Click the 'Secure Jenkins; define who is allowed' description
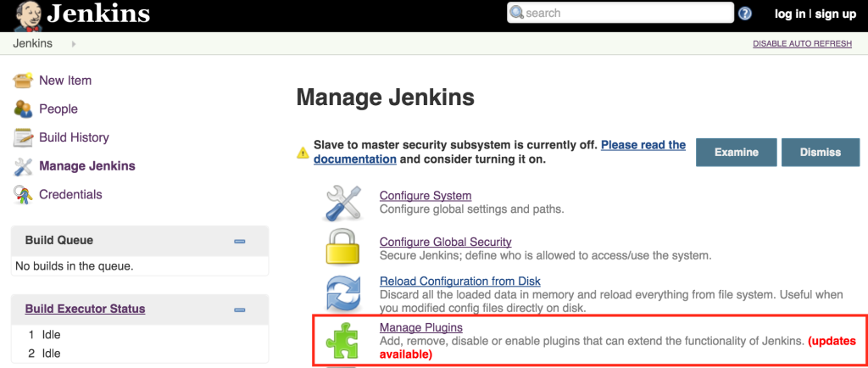 [545, 256]
